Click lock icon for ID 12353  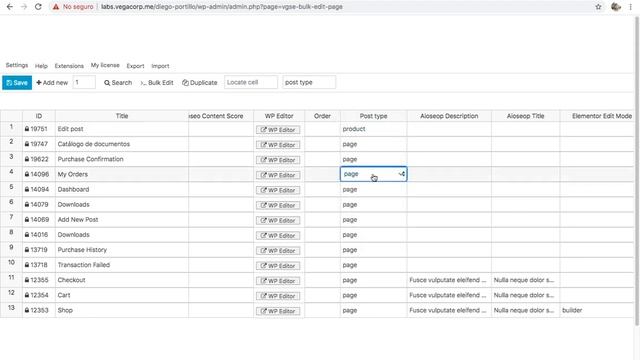pyautogui.click(x=27, y=310)
